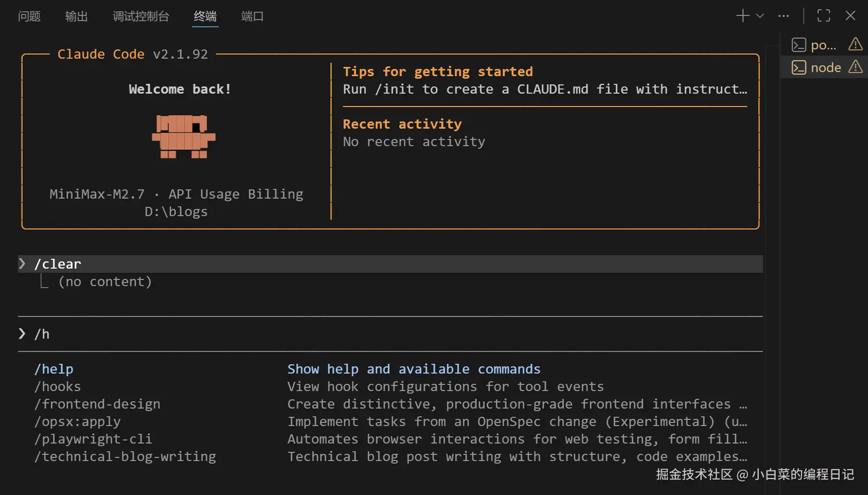Choose the /hooks command suggestion
The width and height of the screenshot is (868, 495).
(58, 386)
